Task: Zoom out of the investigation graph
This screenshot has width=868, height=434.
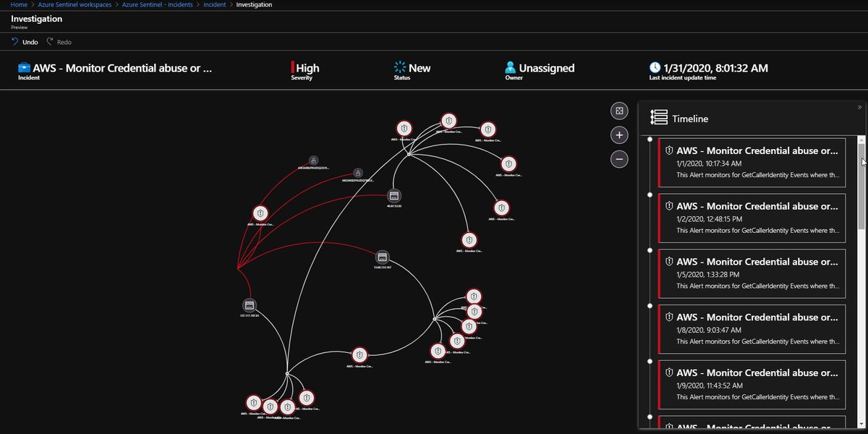Action: pos(619,159)
